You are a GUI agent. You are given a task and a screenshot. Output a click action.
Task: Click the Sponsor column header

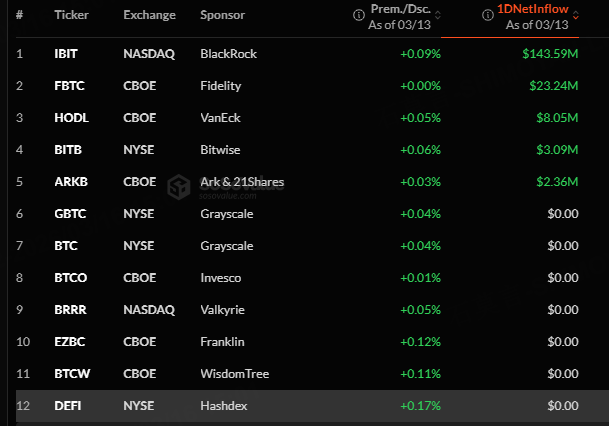point(223,15)
